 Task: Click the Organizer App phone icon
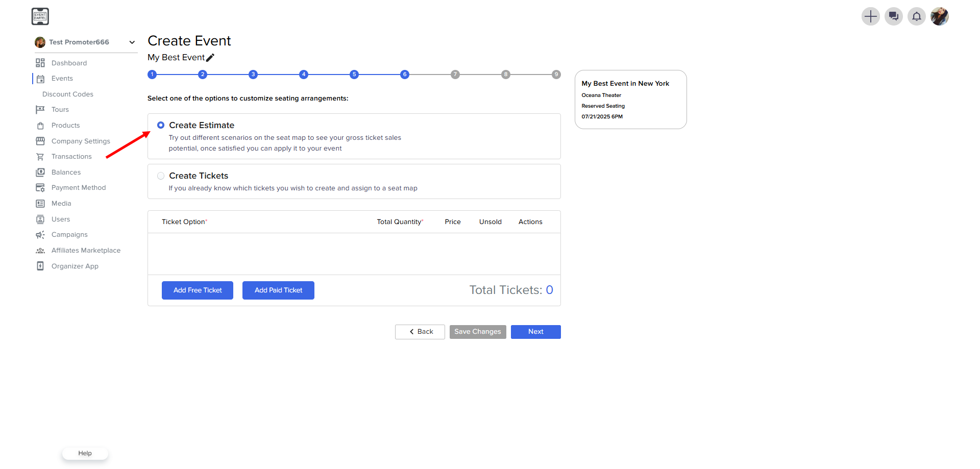40,266
